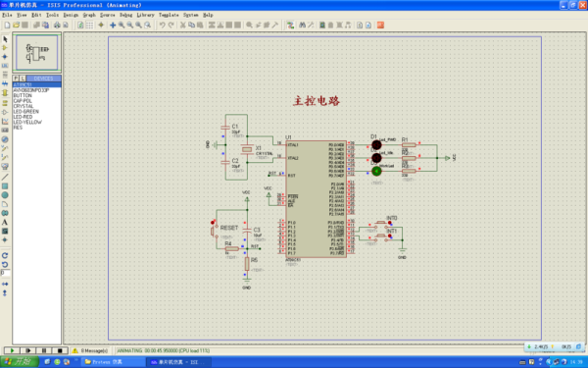This screenshot has height=368, width=588.
Task: Select LED-GREEN in the devices list
Action: coord(25,112)
